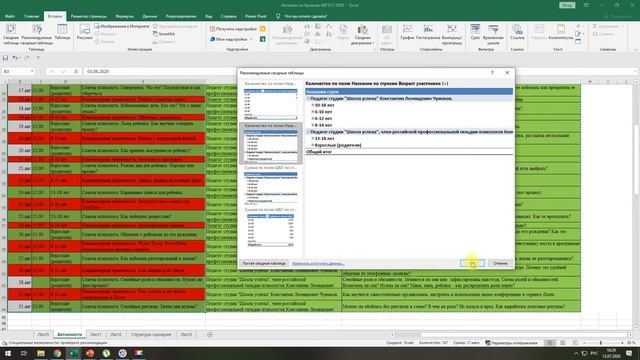Add a Срез slicer filter
The height and width of the screenshot is (360, 640).
tap(475, 32)
